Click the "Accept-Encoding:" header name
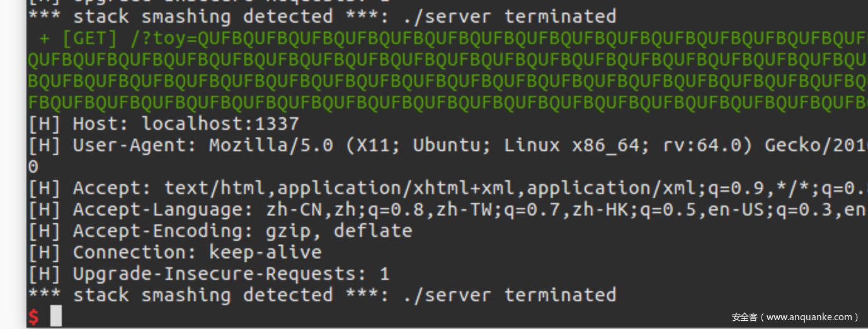This screenshot has width=868, height=329. (158, 231)
